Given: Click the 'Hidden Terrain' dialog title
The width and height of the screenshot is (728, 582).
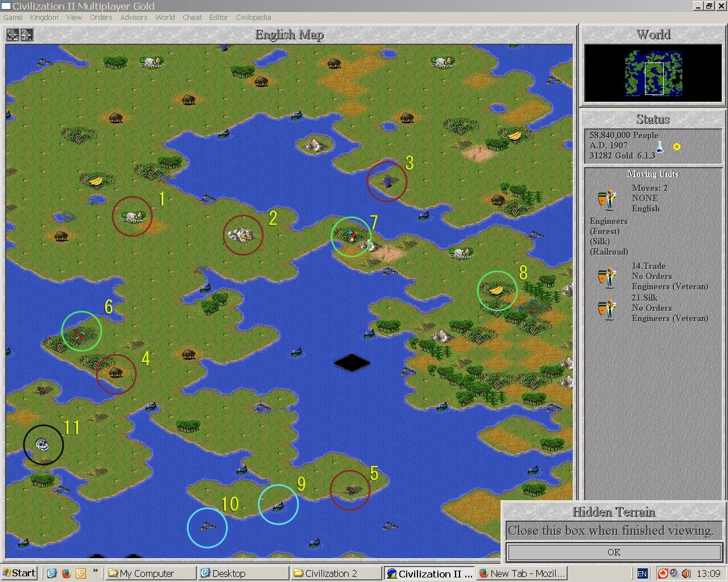Looking at the screenshot, I should click(x=614, y=512).
